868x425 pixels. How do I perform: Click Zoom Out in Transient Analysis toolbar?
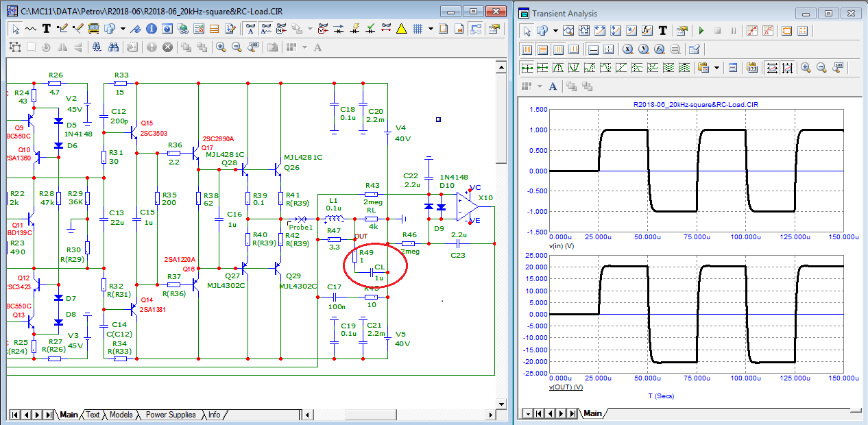(821, 68)
